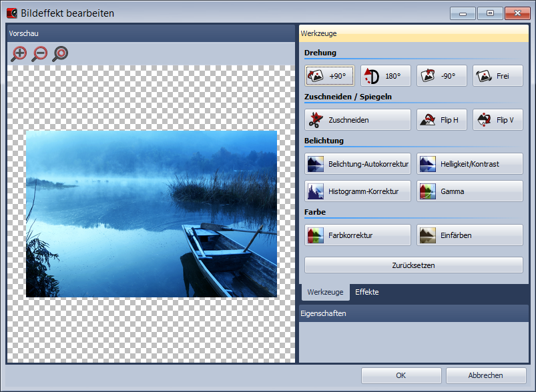The image size is (536, 392).
Task: Select the Zuschneiden crop tool
Action: pyautogui.click(x=357, y=119)
